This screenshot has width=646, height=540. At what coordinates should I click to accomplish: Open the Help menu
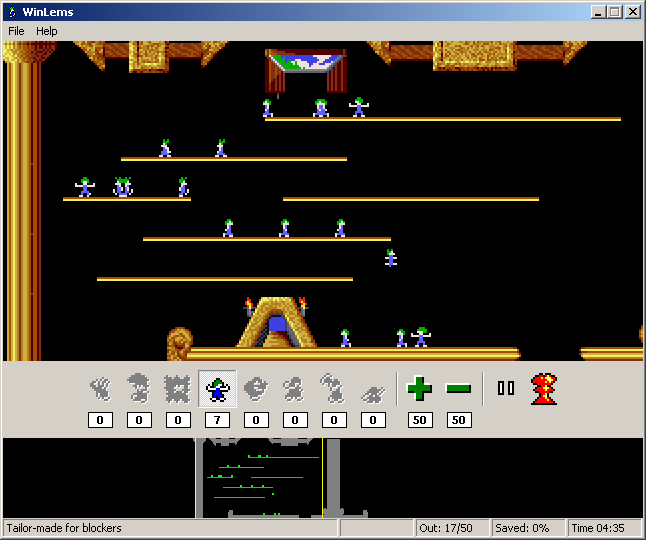tap(47, 31)
